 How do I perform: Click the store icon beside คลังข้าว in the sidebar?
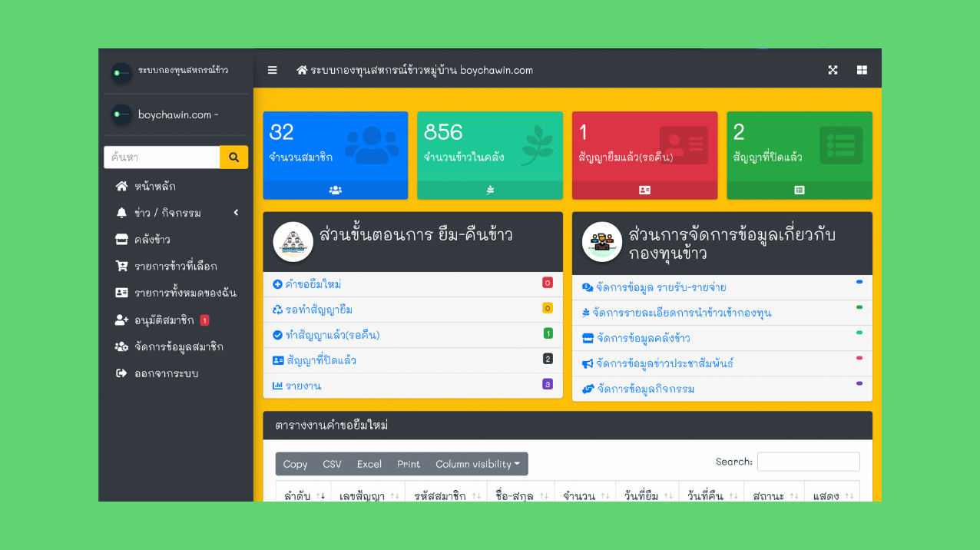point(121,240)
